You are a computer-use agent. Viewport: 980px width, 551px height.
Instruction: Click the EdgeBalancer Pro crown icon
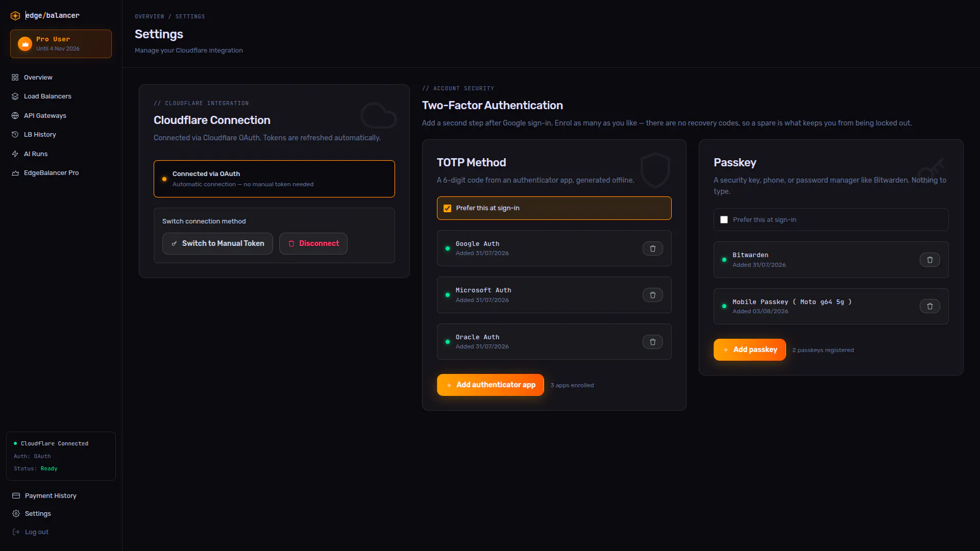(15, 173)
